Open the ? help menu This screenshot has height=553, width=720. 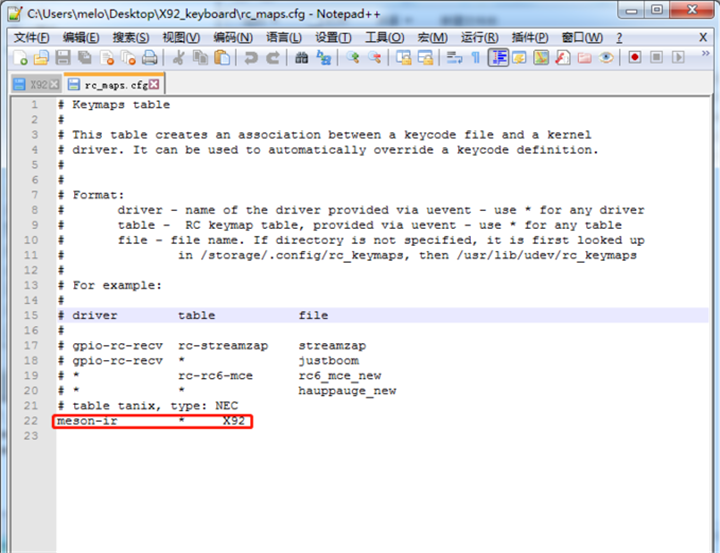coord(619,38)
